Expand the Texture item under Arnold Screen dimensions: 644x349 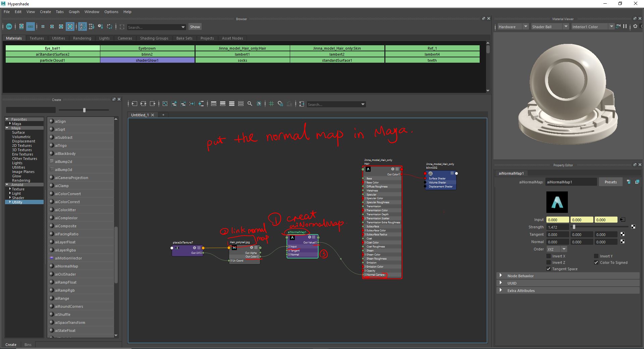tap(10, 189)
